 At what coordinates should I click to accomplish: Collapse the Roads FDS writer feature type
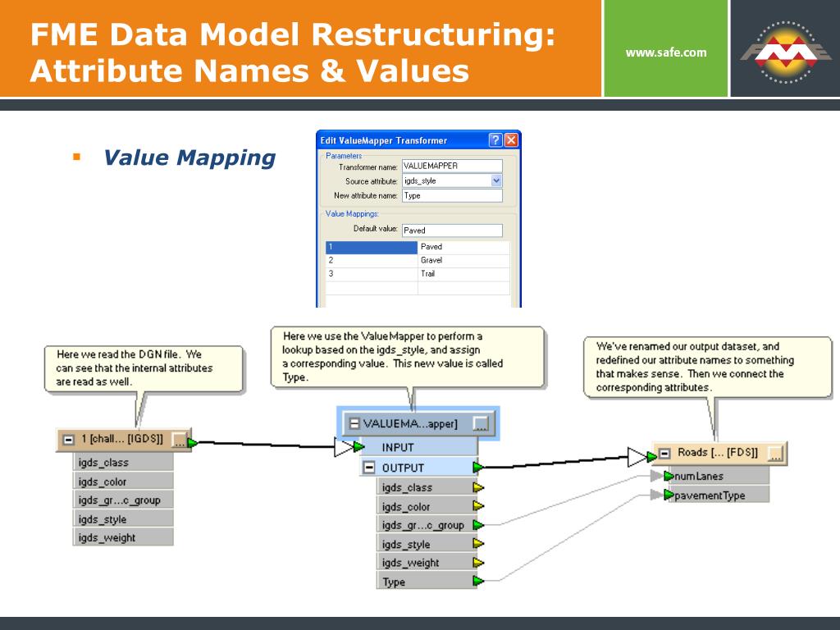664,454
